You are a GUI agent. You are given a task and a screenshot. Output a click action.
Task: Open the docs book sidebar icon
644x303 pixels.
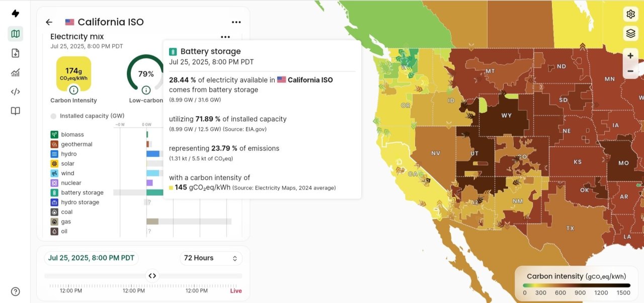(15, 111)
